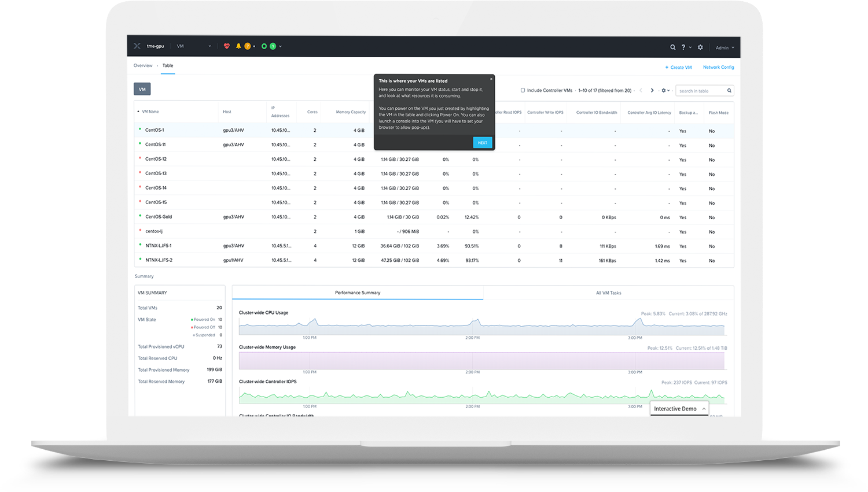Open the cluster health heart icon
Viewport: 868px width, 492px height.
click(x=227, y=46)
